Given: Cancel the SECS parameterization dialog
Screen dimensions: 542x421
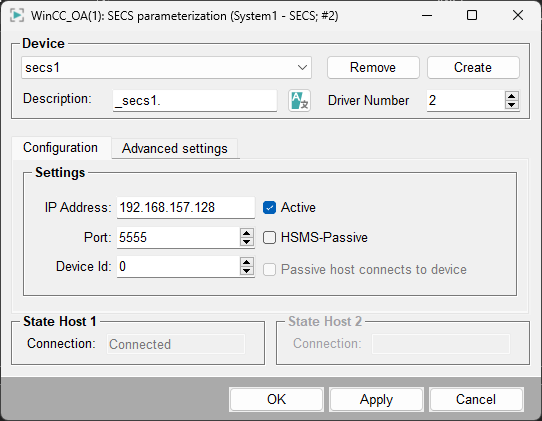Looking at the screenshot, I should (476, 400).
